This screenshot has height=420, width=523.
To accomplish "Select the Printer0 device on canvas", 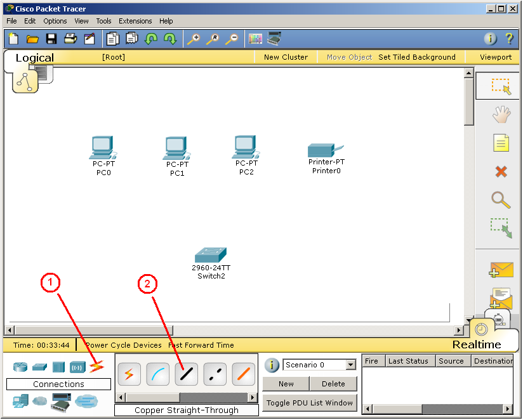I will point(326,159).
